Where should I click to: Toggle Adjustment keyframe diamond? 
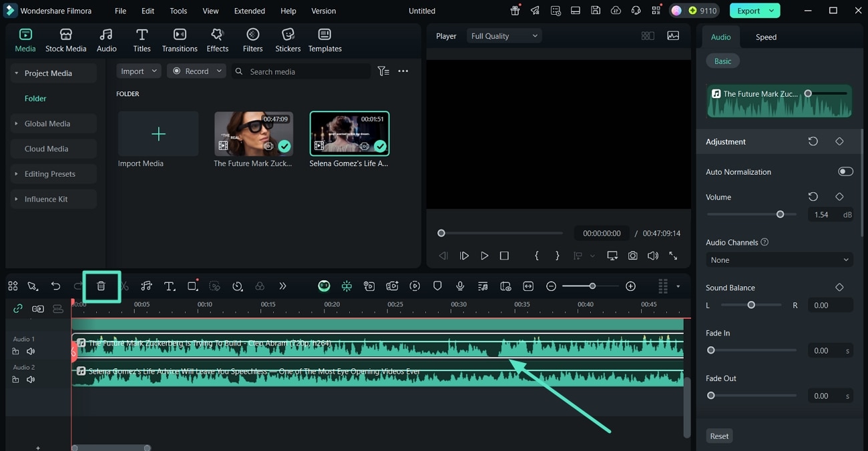pos(839,141)
